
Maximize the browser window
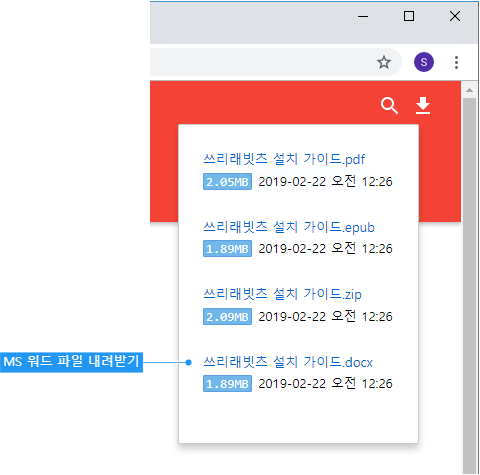click(x=409, y=16)
